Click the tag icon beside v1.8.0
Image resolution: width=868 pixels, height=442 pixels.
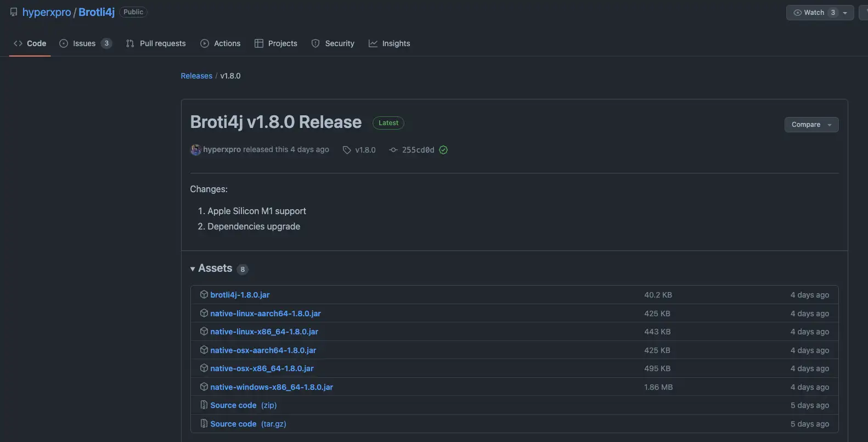(x=347, y=150)
